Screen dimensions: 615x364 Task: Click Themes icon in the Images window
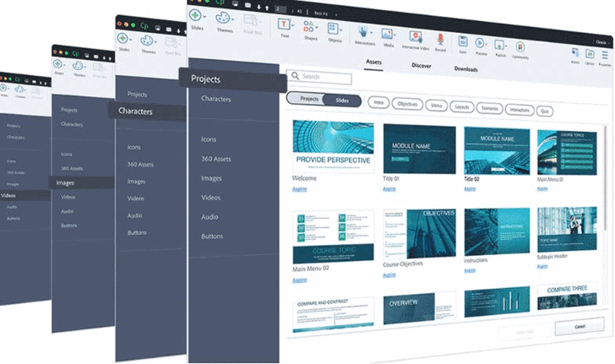pos(78,66)
